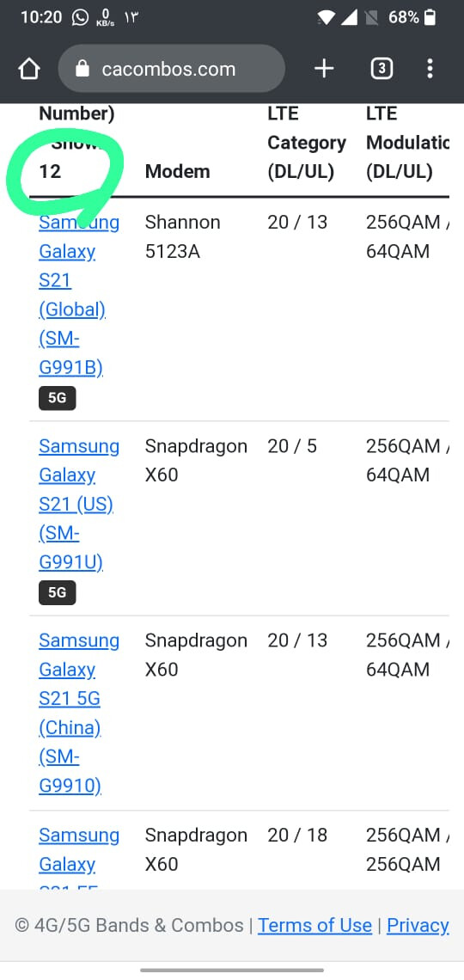Tap 5G badge under SM-G991U
This screenshot has width=464, height=980.
[58, 592]
